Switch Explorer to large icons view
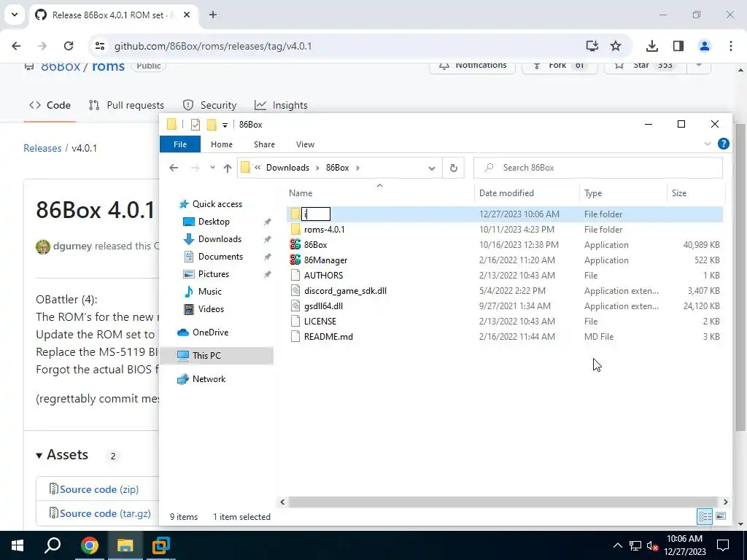This screenshot has height=560, width=747. click(x=721, y=516)
